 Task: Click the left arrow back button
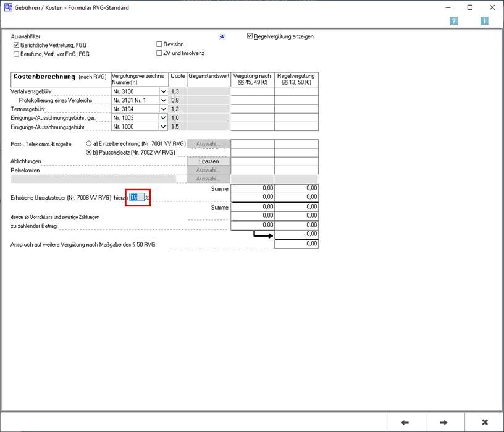pos(405,422)
